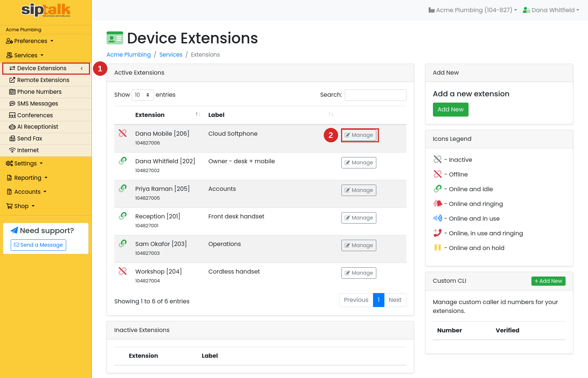Image resolution: width=588 pixels, height=378 pixels.
Task: Expand the Accounts sidebar menu
Action: pos(26,192)
